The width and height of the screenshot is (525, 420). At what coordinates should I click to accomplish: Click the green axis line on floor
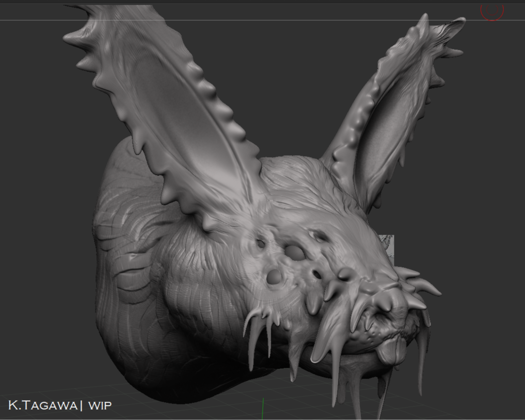[262, 408]
